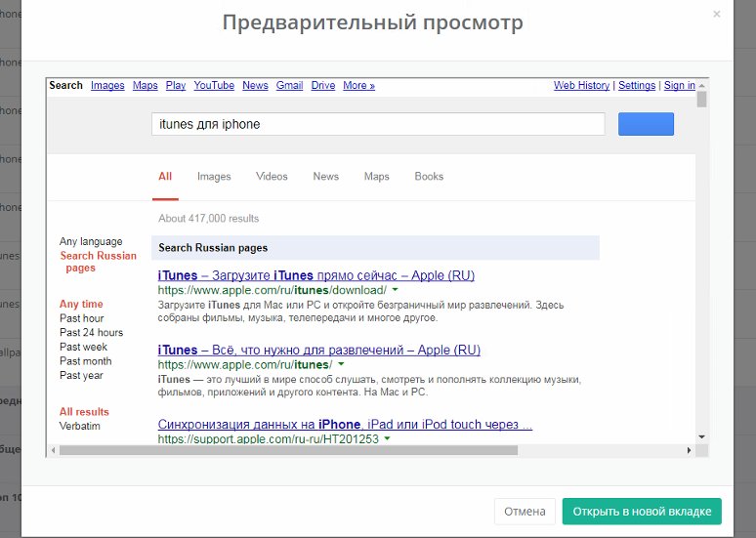Switch to the Maps search tab

tap(377, 177)
